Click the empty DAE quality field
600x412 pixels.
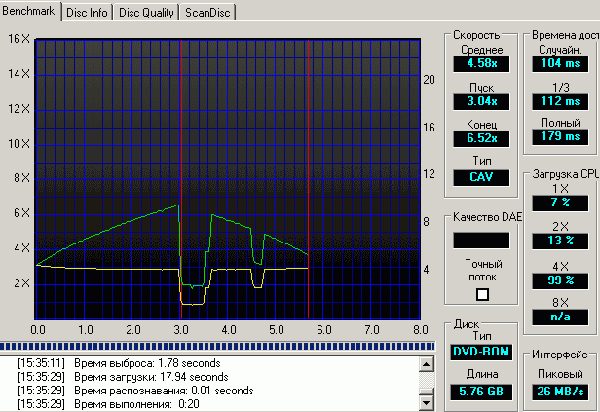click(481, 241)
